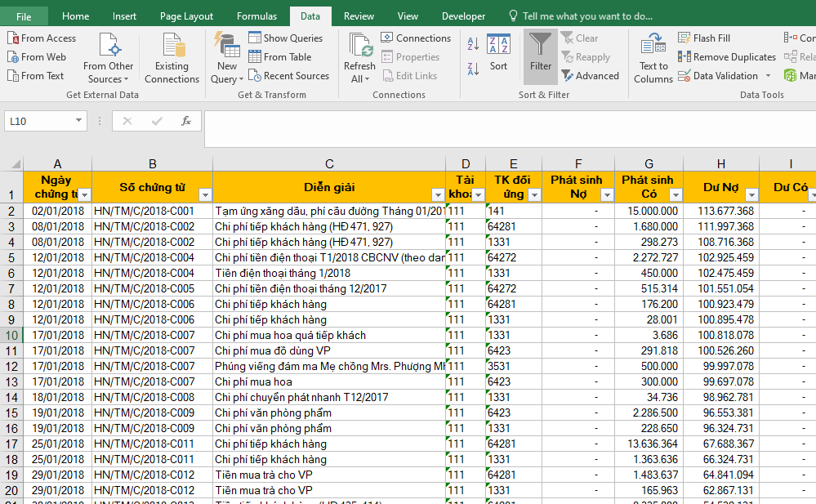816x504 pixels.
Task: Open the Diễn giải column filter dropdown
Action: click(x=436, y=194)
